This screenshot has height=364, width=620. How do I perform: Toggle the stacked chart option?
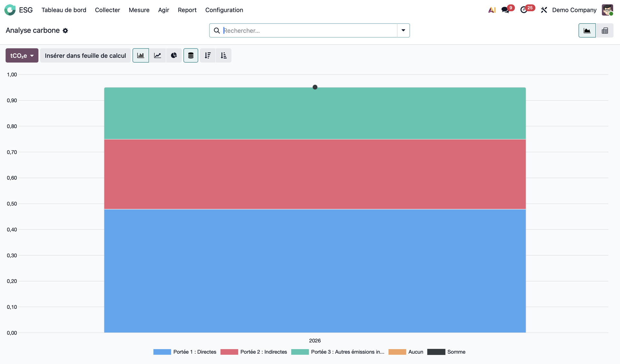[x=191, y=56]
